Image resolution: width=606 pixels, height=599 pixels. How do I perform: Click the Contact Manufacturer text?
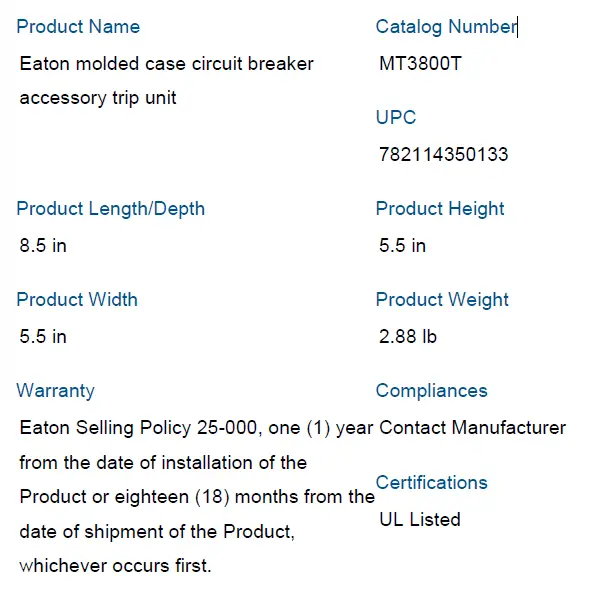coord(473,428)
